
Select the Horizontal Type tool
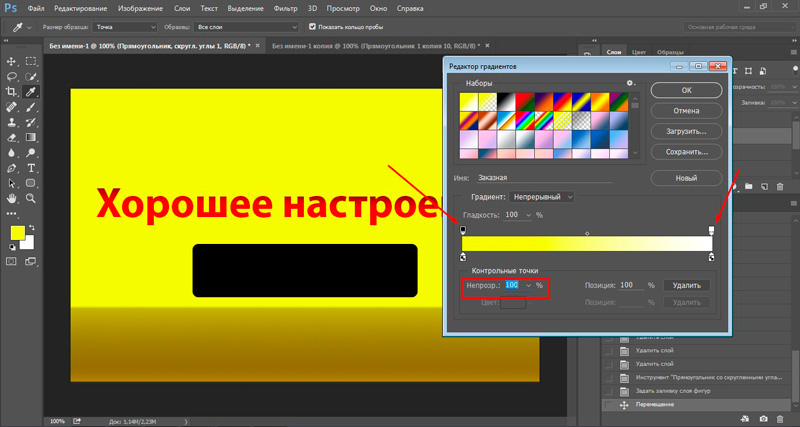(x=31, y=169)
